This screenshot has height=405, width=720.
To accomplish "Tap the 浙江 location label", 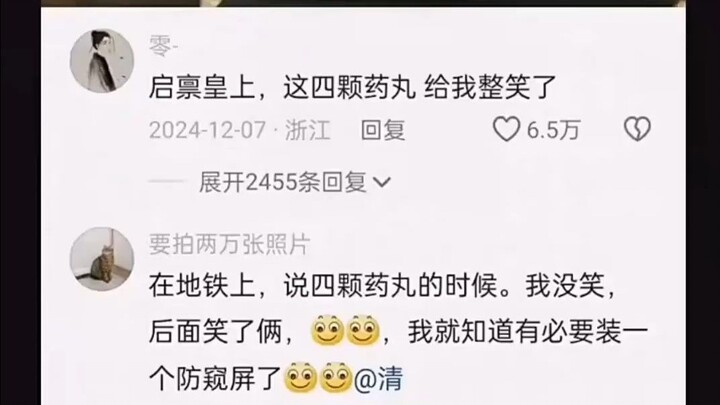I will pyautogui.click(x=308, y=130).
